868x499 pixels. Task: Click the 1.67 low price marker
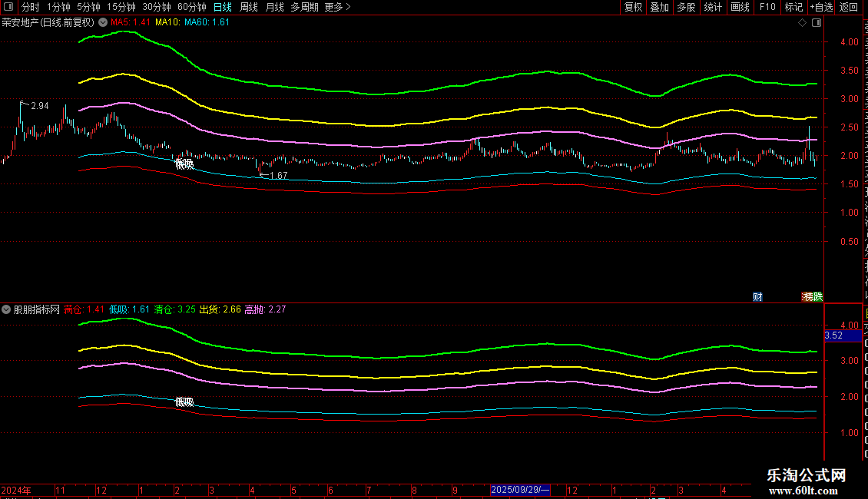[278, 176]
